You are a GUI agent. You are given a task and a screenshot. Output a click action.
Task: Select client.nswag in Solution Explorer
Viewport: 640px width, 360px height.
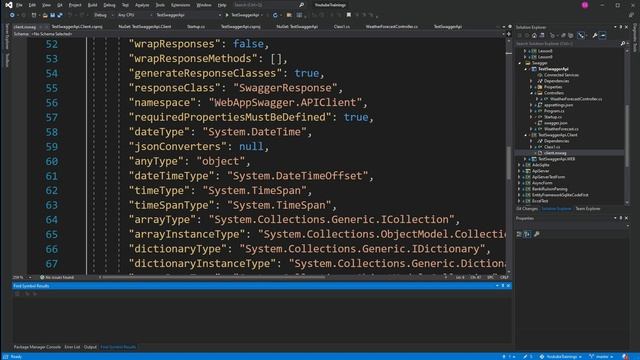point(555,153)
